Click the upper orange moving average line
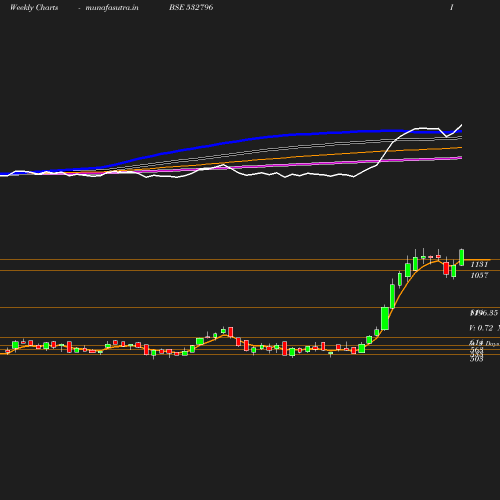This screenshot has width=500, height=500. [300, 156]
